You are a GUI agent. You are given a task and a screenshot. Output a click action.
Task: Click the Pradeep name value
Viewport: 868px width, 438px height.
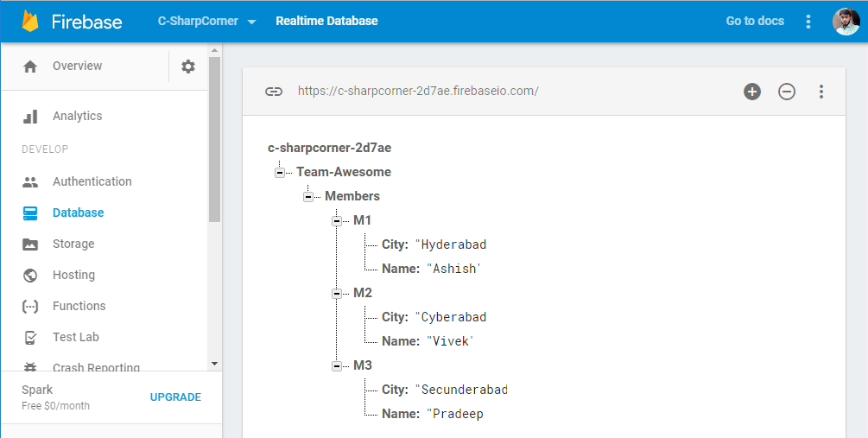pos(455,414)
